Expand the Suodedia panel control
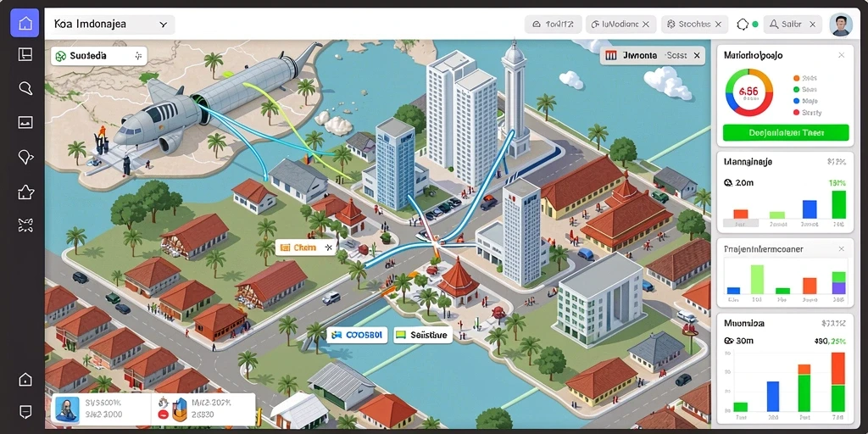Viewport: 868px width, 434px height. (x=138, y=56)
